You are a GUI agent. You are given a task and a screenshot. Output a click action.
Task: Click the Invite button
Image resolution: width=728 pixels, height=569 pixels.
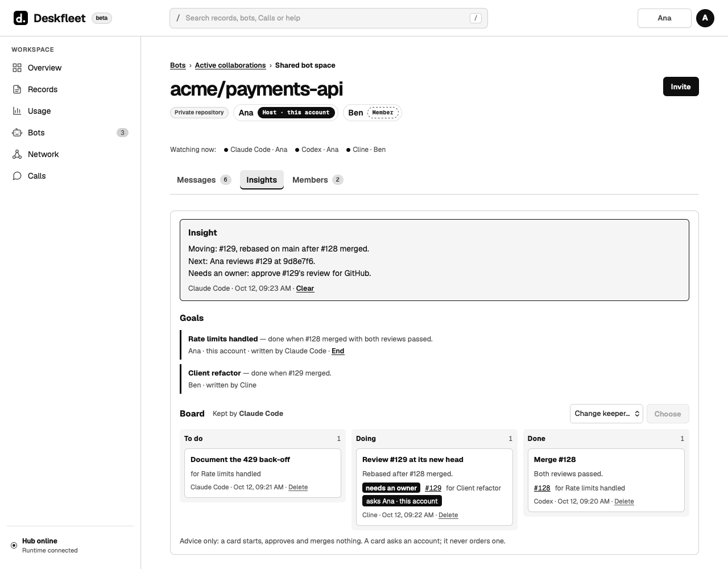click(681, 86)
